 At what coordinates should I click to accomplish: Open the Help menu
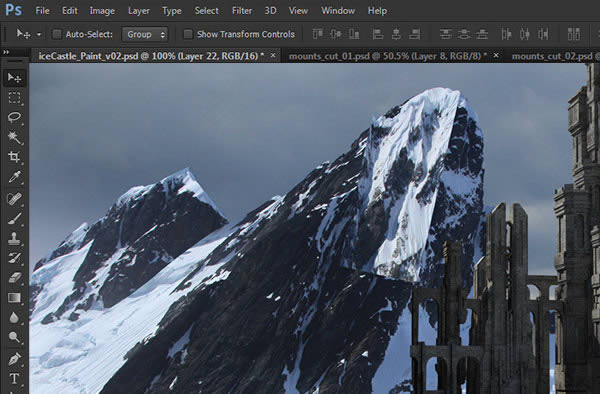pyautogui.click(x=377, y=11)
